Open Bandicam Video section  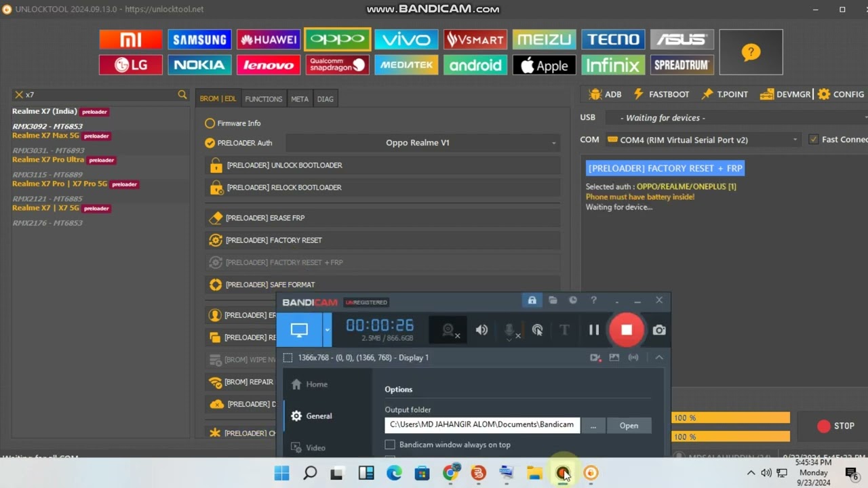[315, 448]
